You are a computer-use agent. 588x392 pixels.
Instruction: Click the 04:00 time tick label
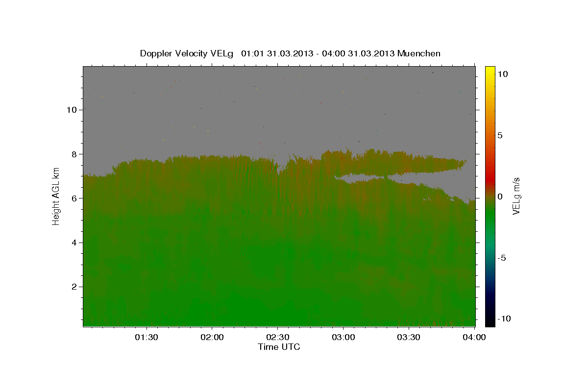tap(474, 337)
